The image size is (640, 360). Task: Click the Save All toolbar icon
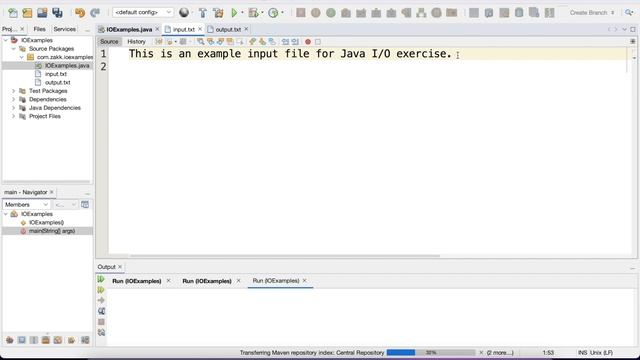tap(57, 13)
